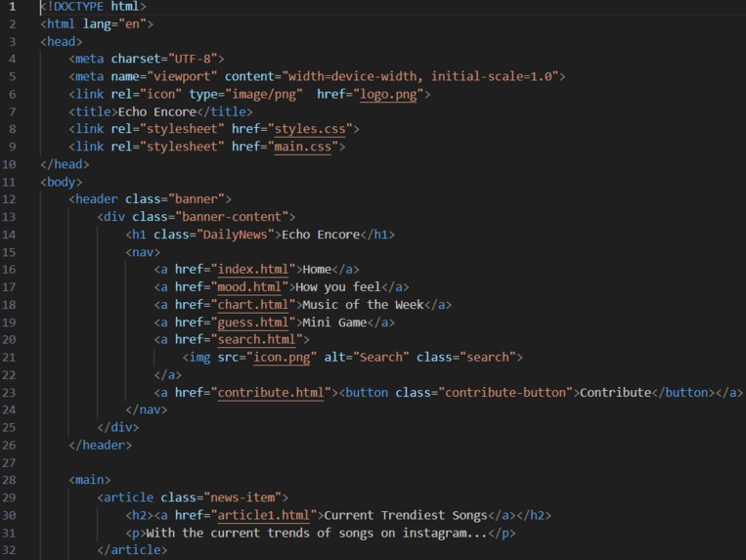The image size is (746, 560).
Task: Click "Music of the Week" text
Action: 363,305
